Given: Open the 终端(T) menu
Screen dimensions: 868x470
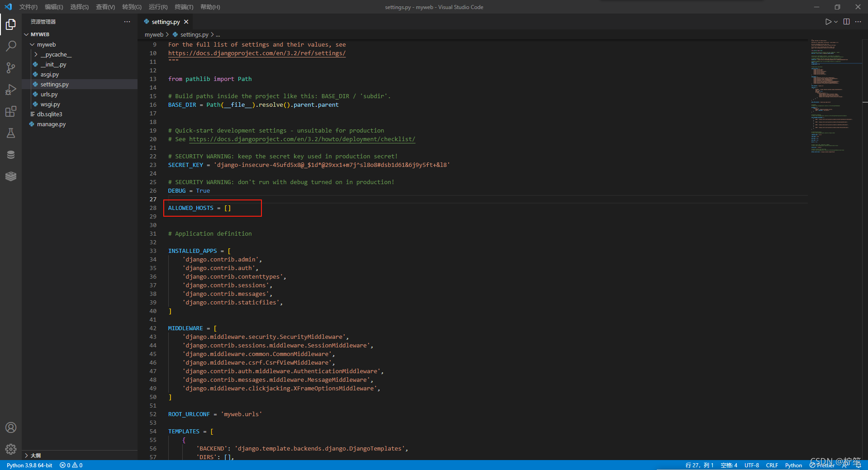Looking at the screenshot, I should coord(184,7).
